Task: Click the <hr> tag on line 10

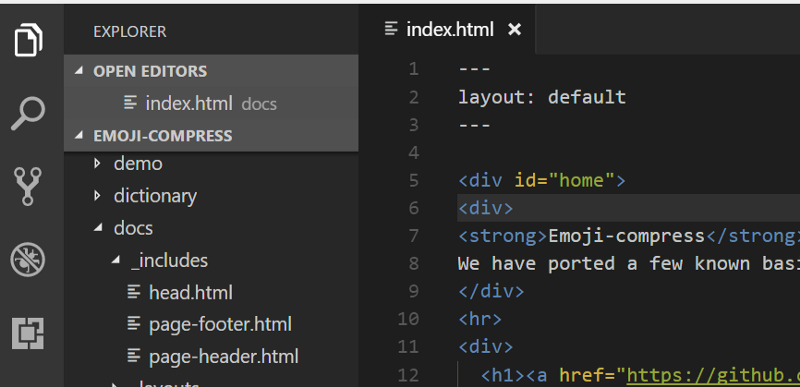Action: [480, 319]
